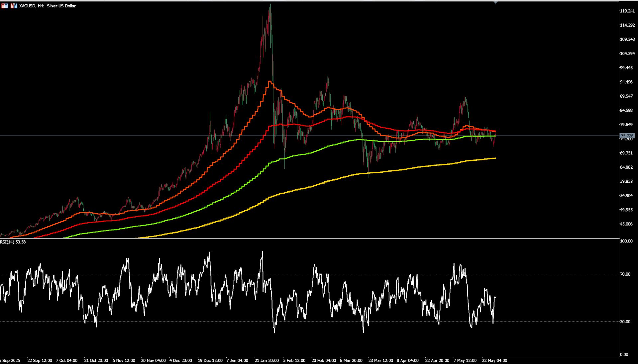
Task: Click the 119.241 price scale label
Action: pyautogui.click(x=627, y=11)
